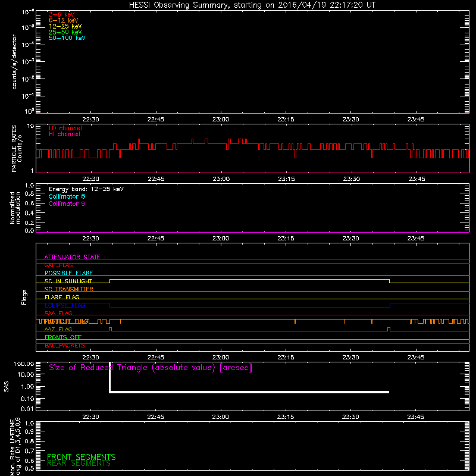The image size is (476, 476).
Task: Select the Collimator 8 legend label
Action: click(x=67, y=196)
